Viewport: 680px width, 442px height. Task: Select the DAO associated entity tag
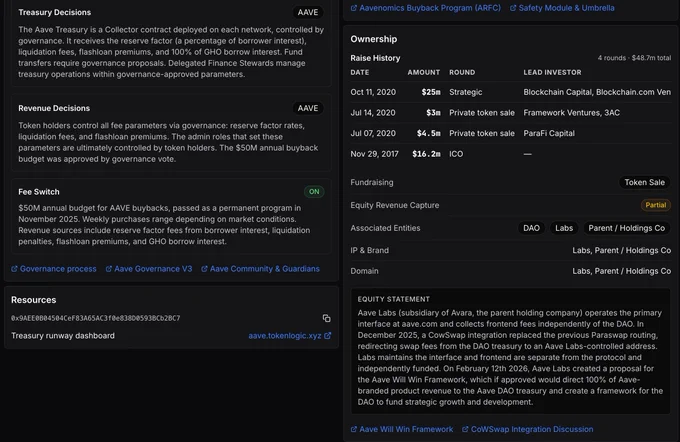click(531, 228)
